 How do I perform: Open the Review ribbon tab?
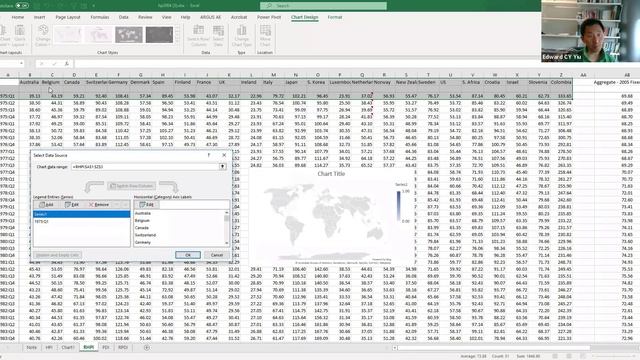click(145, 17)
